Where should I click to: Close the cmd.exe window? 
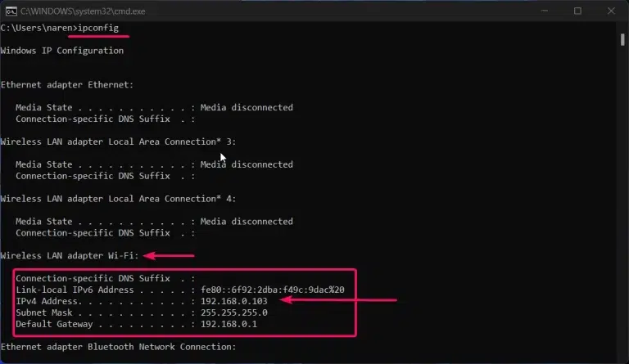coord(611,11)
